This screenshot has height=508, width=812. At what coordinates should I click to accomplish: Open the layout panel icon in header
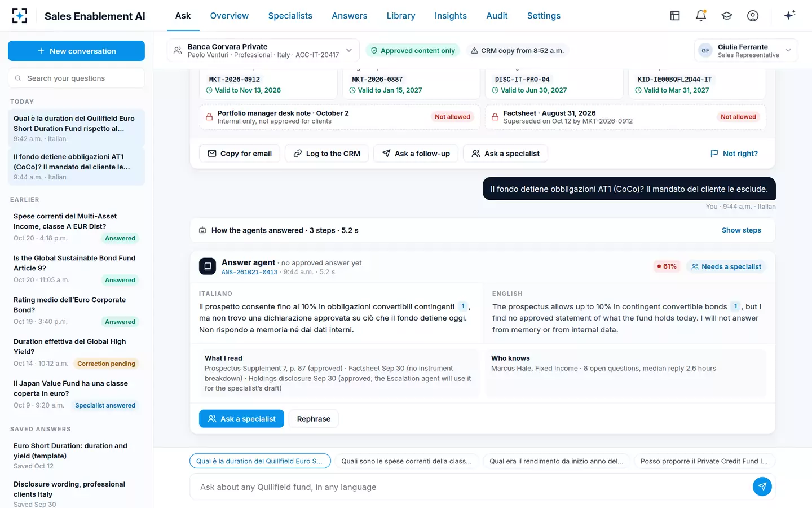[675, 16]
